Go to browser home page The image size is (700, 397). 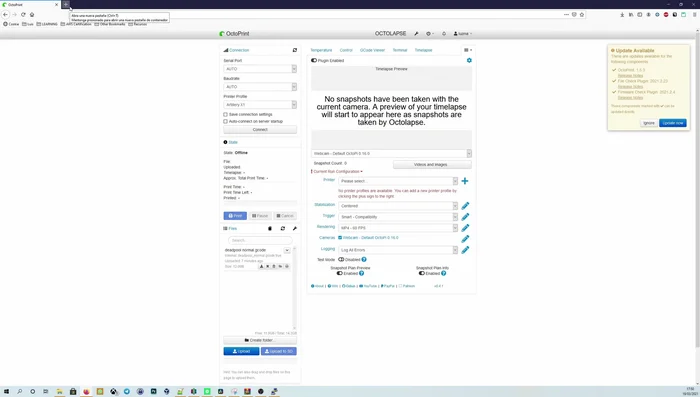[x=32, y=14]
